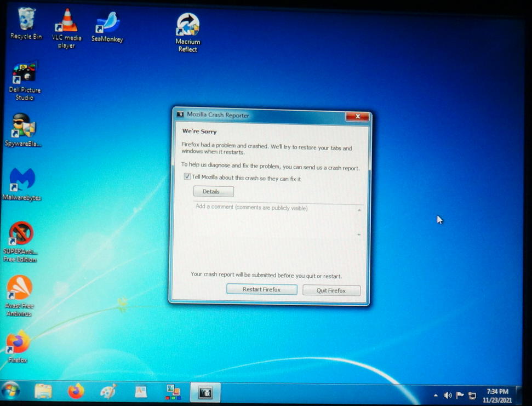
Task: Open the taskbar clock showing 7:34 PM
Action: coord(497,396)
